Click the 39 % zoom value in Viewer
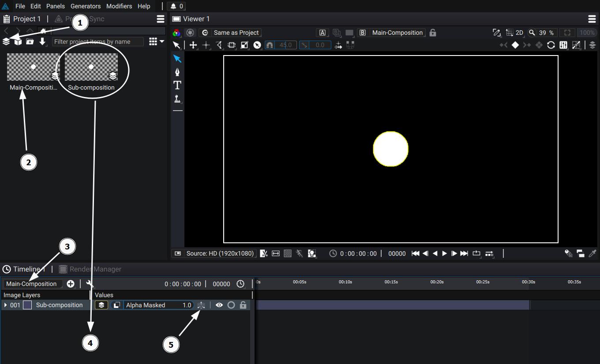Screen dimensions: 600x364 click(546, 33)
